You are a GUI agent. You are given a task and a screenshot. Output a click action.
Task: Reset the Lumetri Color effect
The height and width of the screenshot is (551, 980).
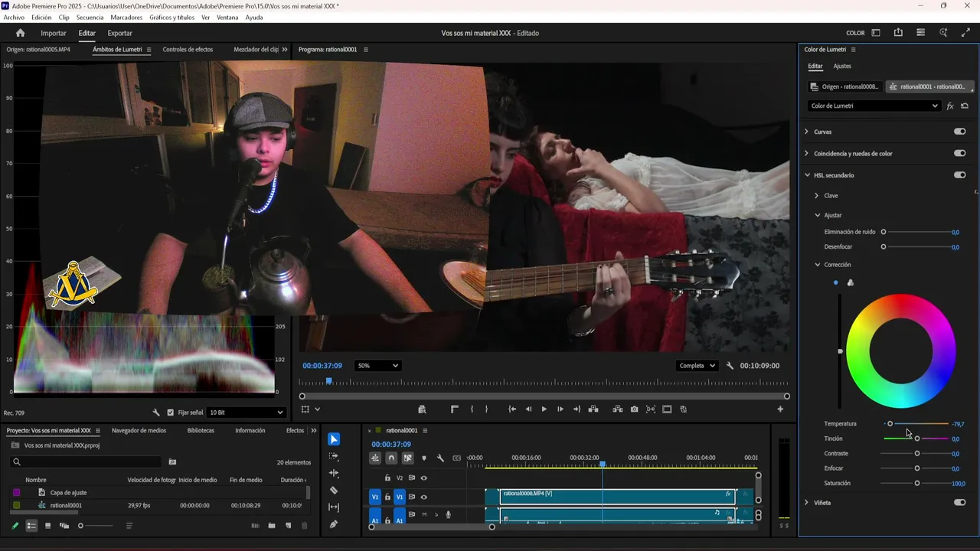pyautogui.click(x=965, y=106)
